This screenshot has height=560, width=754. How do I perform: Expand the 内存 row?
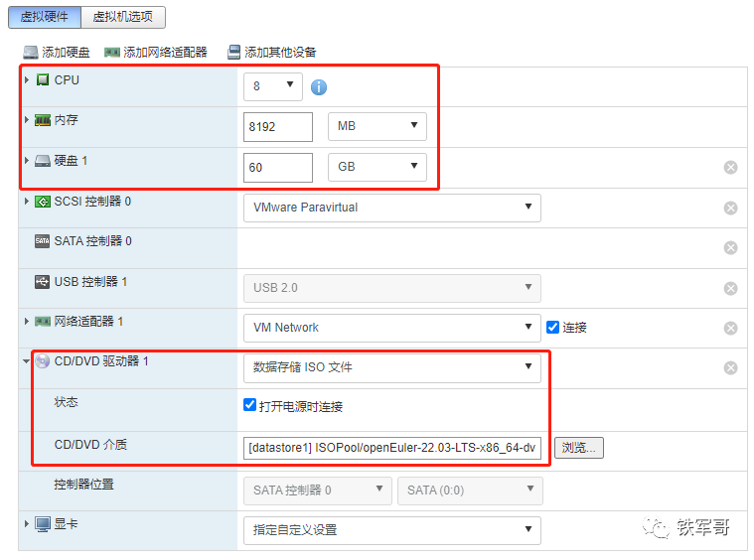click(x=27, y=120)
